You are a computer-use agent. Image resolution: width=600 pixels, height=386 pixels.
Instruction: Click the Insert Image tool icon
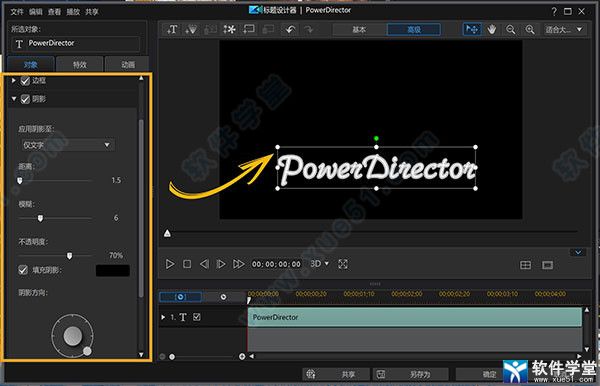click(x=210, y=29)
